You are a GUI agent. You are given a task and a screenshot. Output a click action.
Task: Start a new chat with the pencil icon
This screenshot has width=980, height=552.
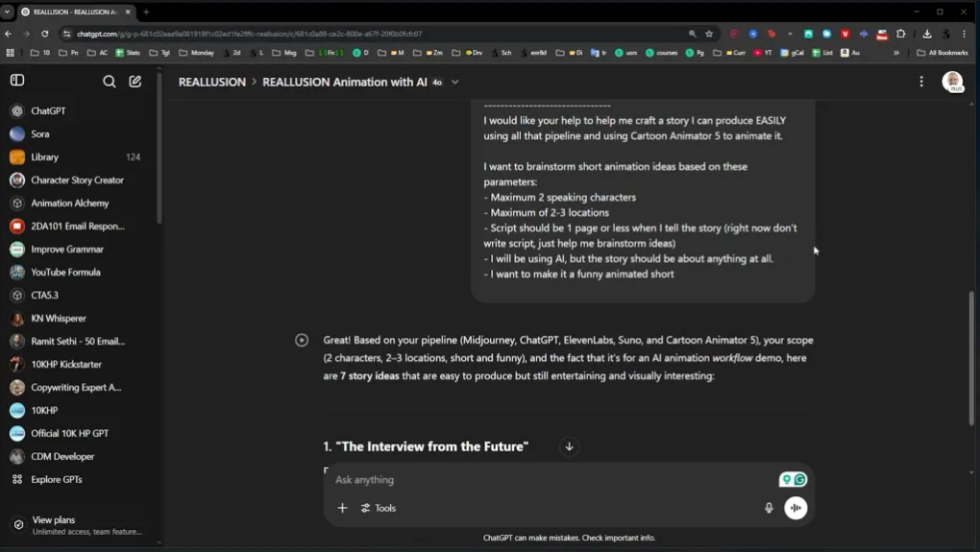click(135, 82)
